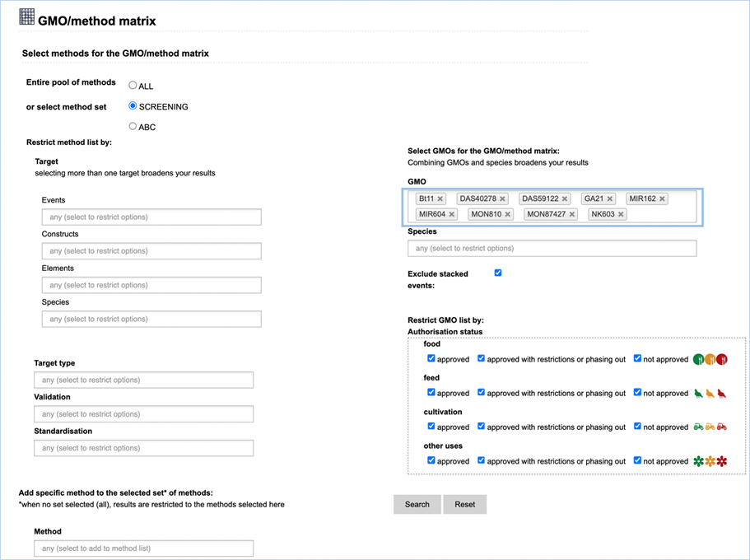Screen dimensions: 750x560
Task: Click the green cultivation tractor icon
Action: (x=699, y=427)
